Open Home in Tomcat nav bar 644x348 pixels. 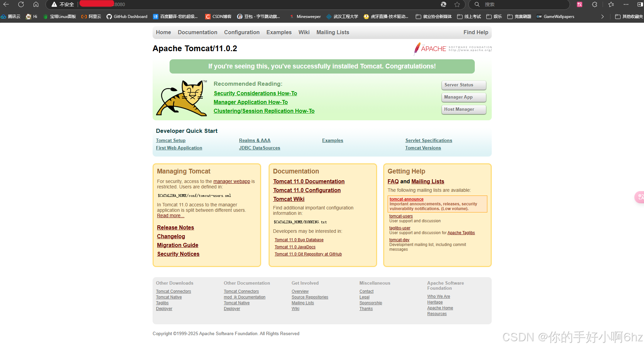(x=163, y=32)
